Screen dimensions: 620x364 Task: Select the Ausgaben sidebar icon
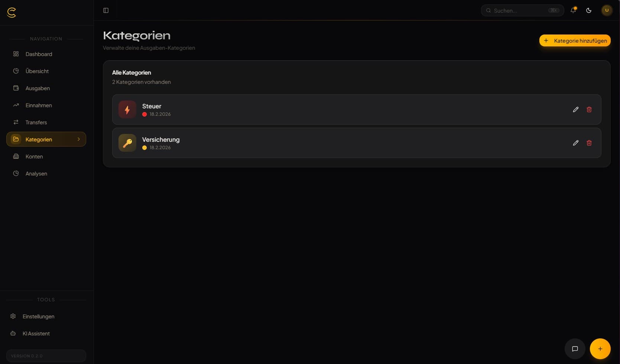tap(16, 88)
